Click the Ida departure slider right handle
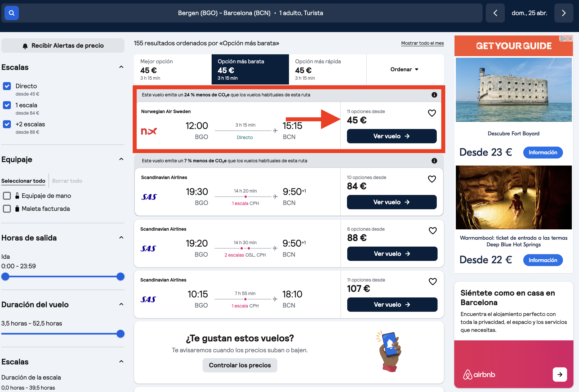Image resolution: width=579 pixels, height=392 pixels. 121,277
